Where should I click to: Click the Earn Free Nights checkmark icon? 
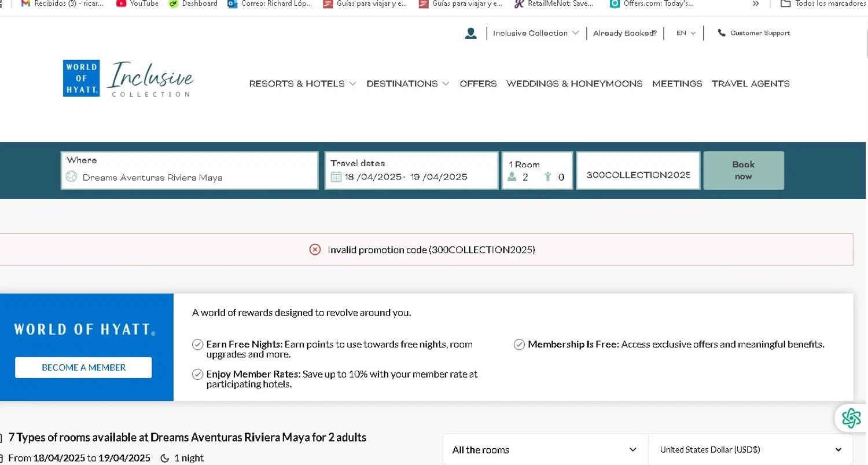(x=197, y=345)
